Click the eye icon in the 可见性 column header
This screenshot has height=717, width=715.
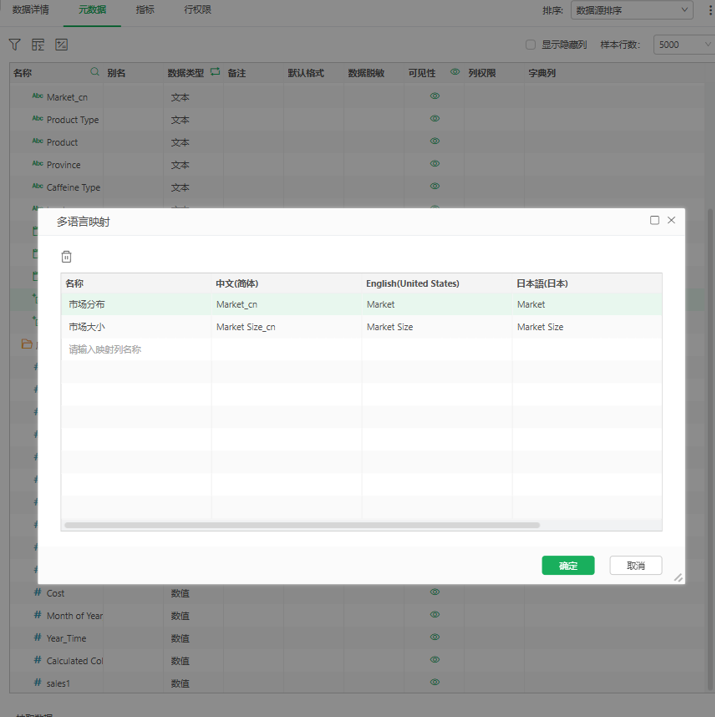455,73
